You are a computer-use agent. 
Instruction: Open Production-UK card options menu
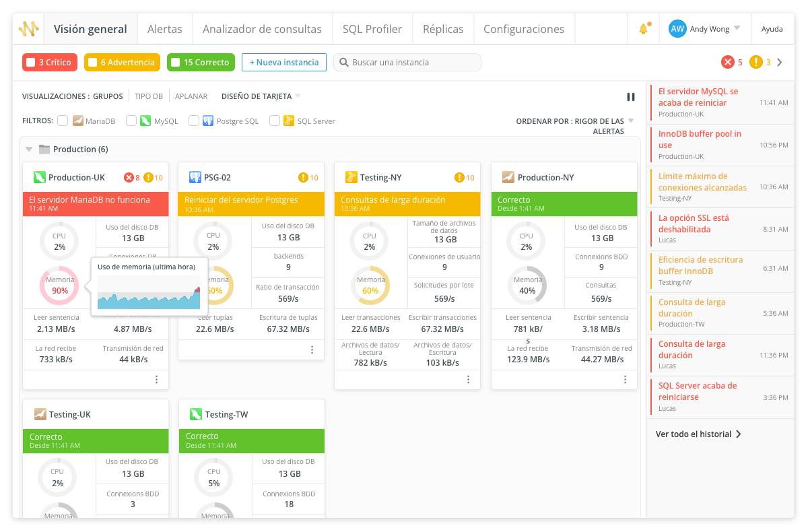(x=156, y=380)
